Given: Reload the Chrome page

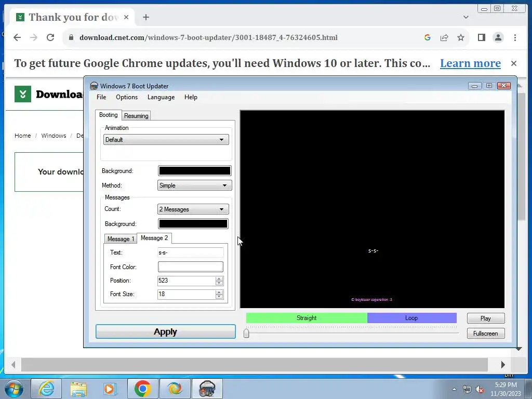Looking at the screenshot, I should click(50, 37).
